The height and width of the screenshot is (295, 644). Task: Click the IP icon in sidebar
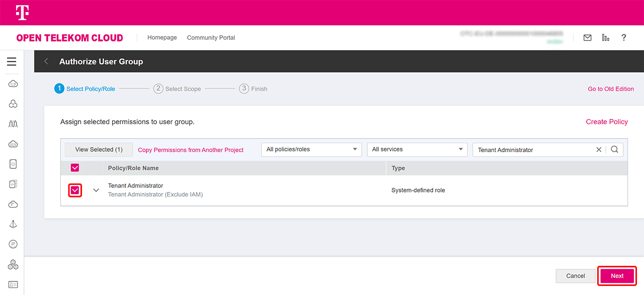(13, 244)
